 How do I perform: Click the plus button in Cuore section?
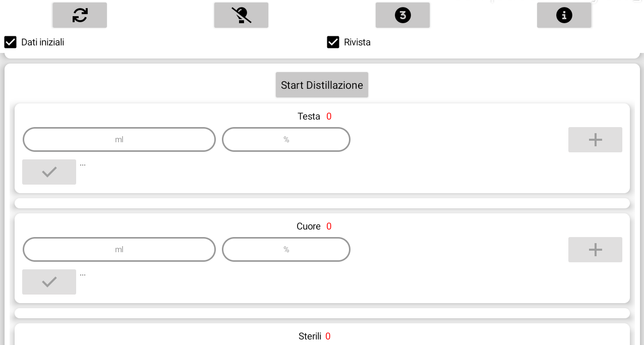[595, 250]
